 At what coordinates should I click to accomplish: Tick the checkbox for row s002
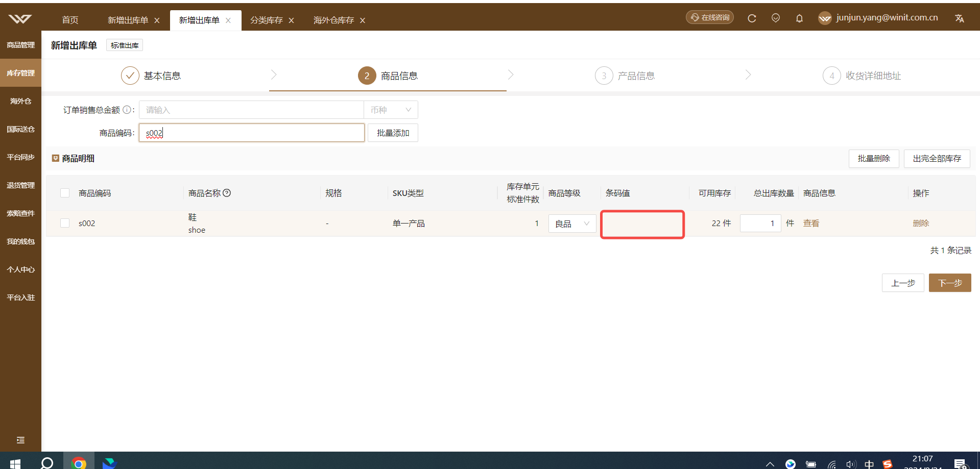tap(65, 223)
